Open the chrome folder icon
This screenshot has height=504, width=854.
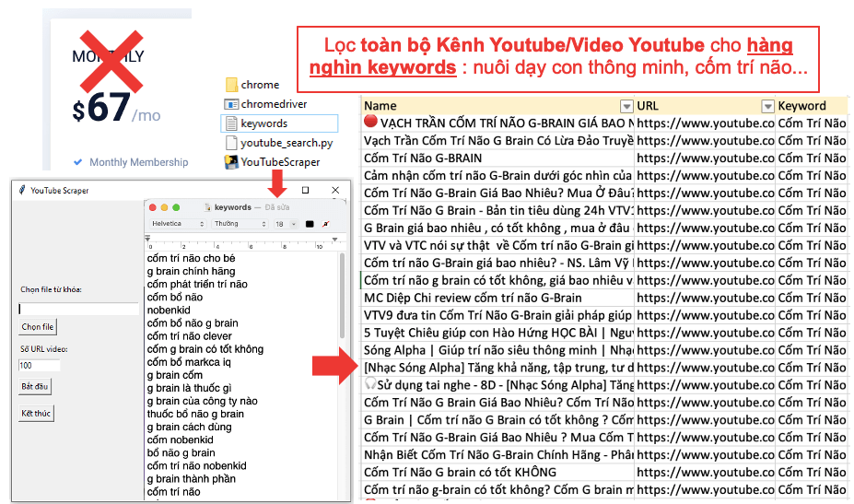pos(231,85)
